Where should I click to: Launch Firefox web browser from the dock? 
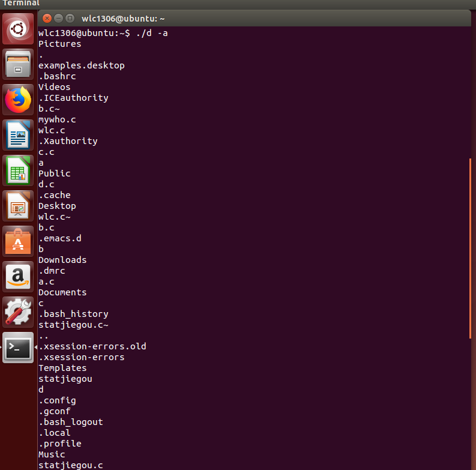tap(18, 100)
